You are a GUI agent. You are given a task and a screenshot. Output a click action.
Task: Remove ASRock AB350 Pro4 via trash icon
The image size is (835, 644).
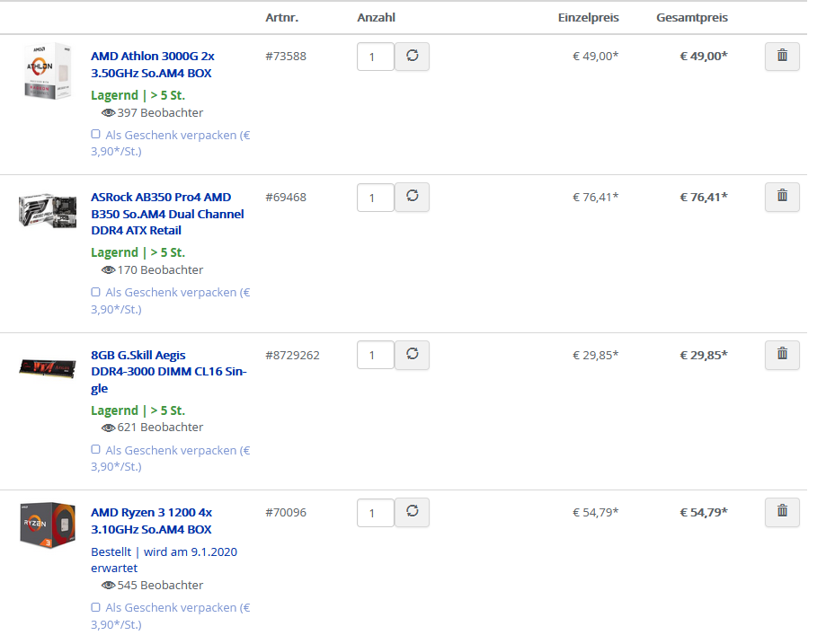click(x=782, y=197)
